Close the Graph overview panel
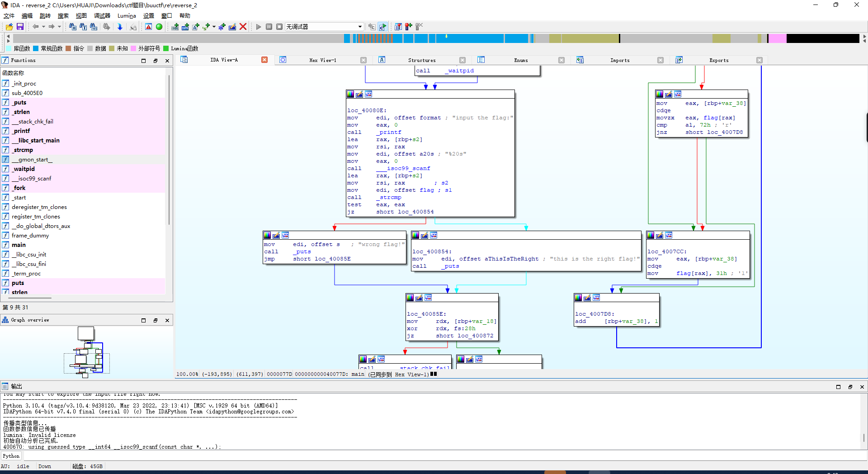Screen dimensions: 868x474 point(167,320)
